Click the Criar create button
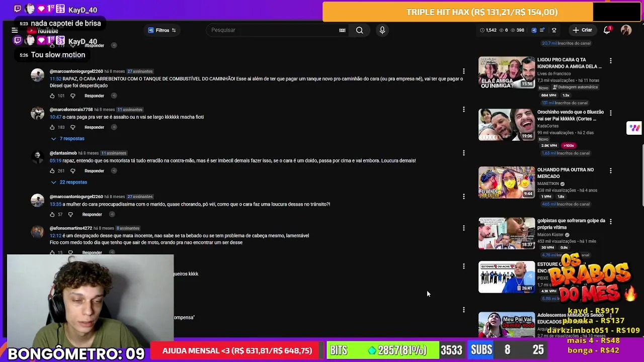Viewport: 644px width, 362px height. (x=582, y=30)
